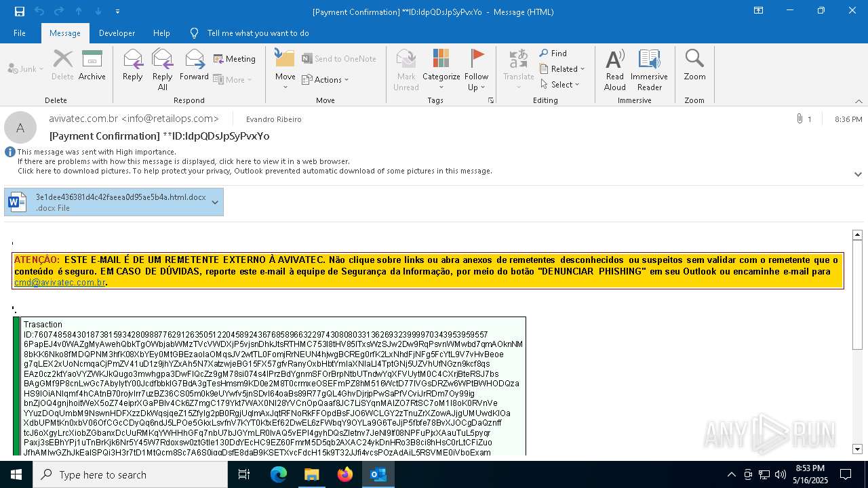This screenshot has height=488, width=868.
Task: Reply with Meeting
Action: tap(235, 59)
